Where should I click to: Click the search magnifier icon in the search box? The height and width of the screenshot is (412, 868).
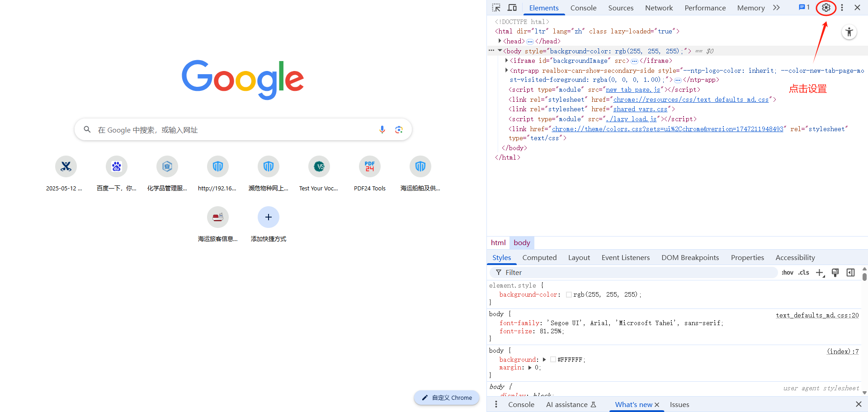87,130
